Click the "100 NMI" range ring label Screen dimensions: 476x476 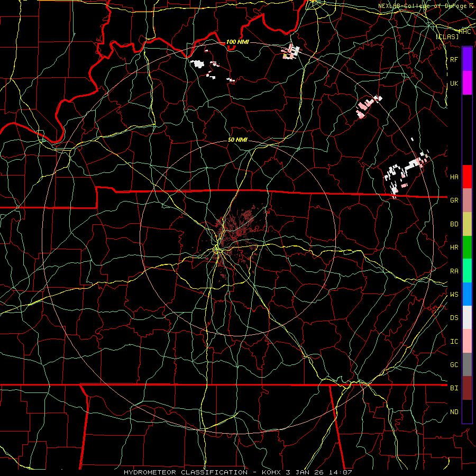pos(237,42)
